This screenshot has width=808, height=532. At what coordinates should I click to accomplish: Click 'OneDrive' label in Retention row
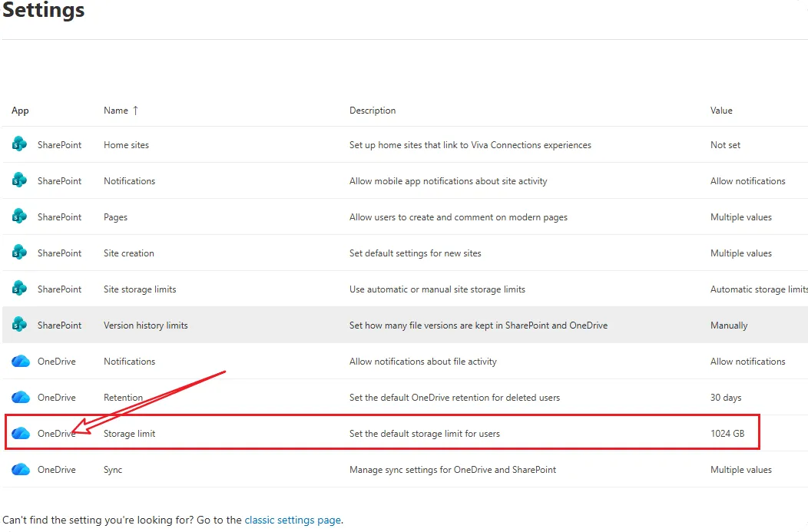[x=57, y=398]
